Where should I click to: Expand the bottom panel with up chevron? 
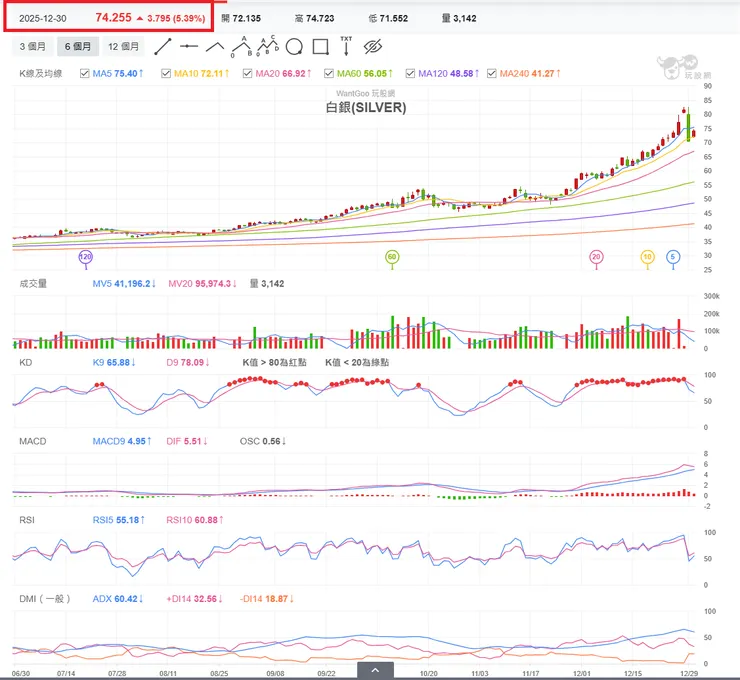point(375,670)
